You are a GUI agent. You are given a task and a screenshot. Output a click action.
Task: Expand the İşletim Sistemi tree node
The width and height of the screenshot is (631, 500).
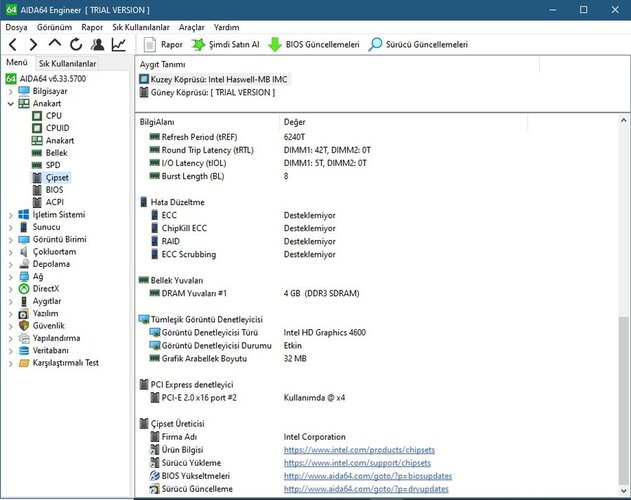point(10,214)
